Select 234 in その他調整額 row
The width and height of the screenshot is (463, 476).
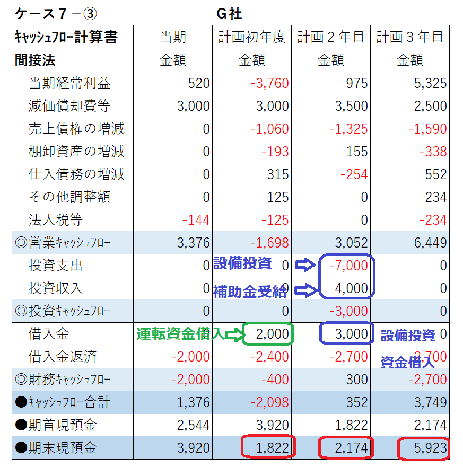coord(435,197)
